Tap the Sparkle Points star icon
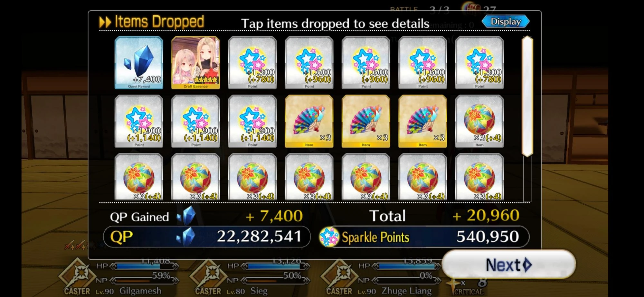Image resolution: width=644 pixels, height=297 pixels. click(x=329, y=237)
